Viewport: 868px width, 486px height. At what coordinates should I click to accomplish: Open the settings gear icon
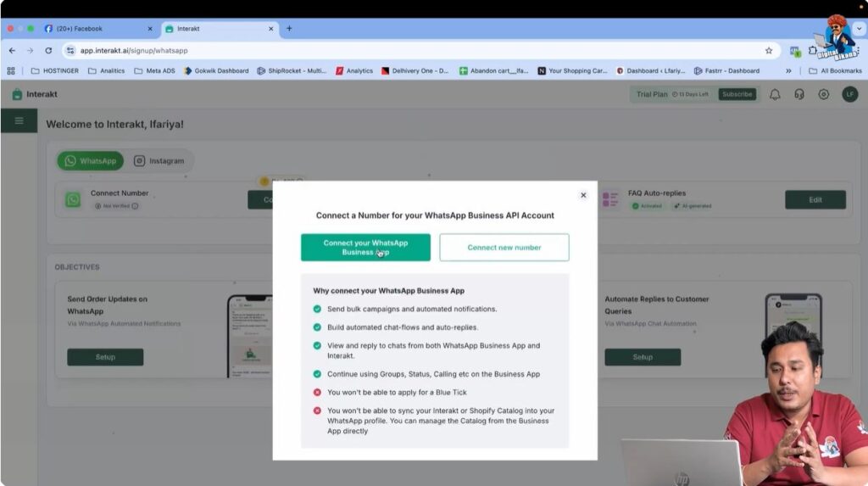[x=824, y=94]
